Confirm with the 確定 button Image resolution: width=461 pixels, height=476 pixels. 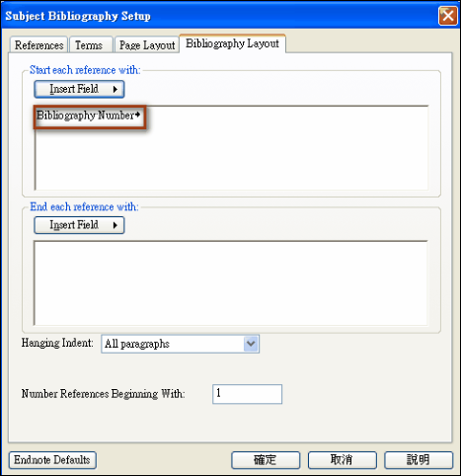tap(266, 460)
